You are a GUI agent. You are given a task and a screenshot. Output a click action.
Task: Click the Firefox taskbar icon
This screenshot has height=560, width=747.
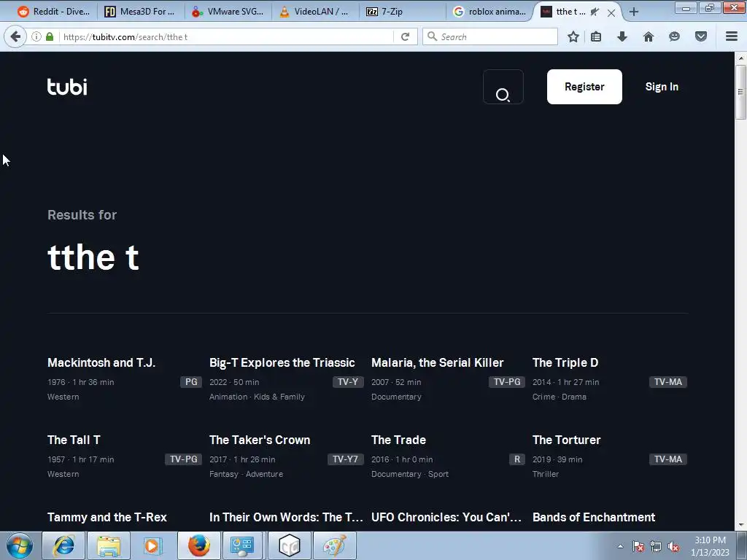198,545
